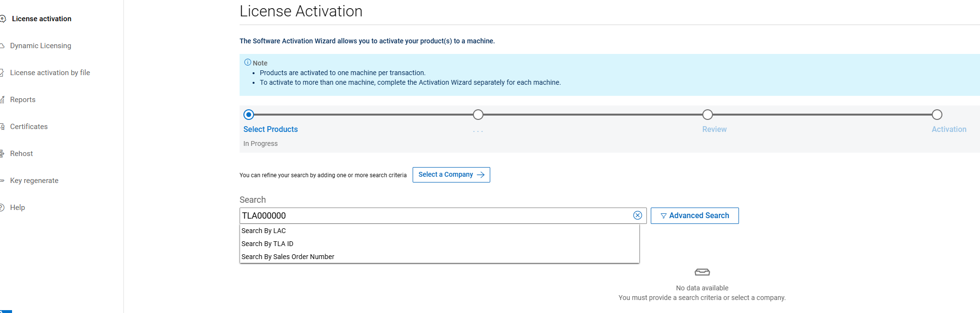Click the arrow icon beside Select a Company
The height and width of the screenshot is (313, 980).
(x=481, y=175)
